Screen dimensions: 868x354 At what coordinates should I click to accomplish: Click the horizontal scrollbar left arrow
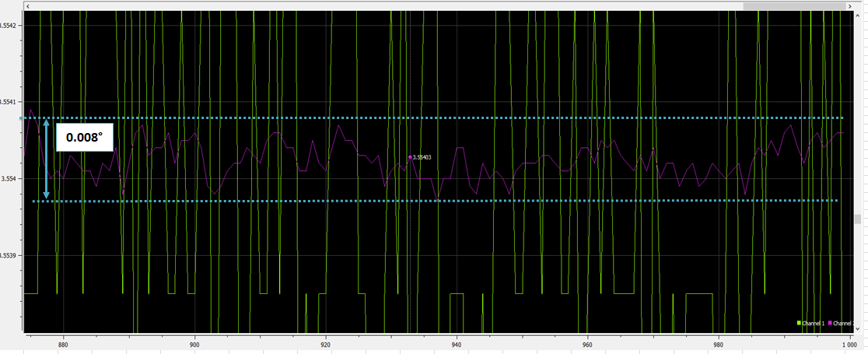coord(28,6)
